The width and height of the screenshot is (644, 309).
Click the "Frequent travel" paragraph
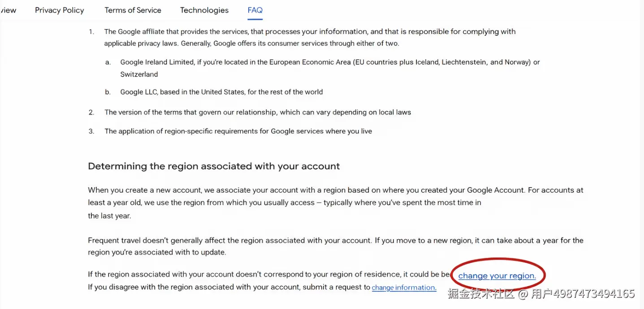tap(335, 240)
